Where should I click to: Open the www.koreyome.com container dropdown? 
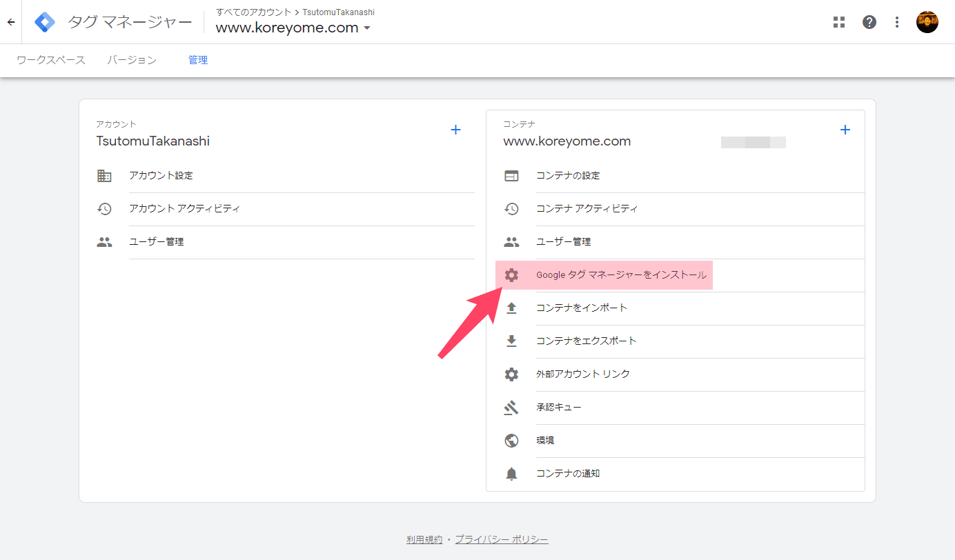pyautogui.click(x=293, y=28)
